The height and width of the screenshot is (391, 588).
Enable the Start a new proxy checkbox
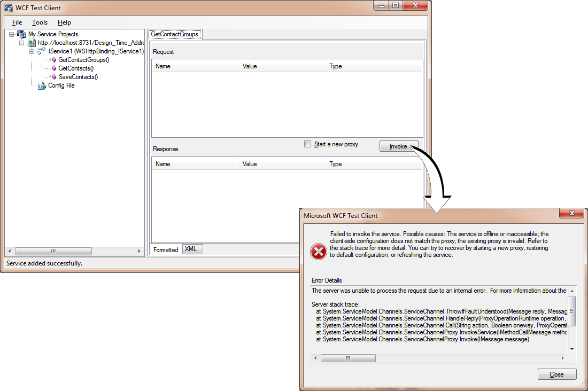pyautogui.click(x=308, y=144)
